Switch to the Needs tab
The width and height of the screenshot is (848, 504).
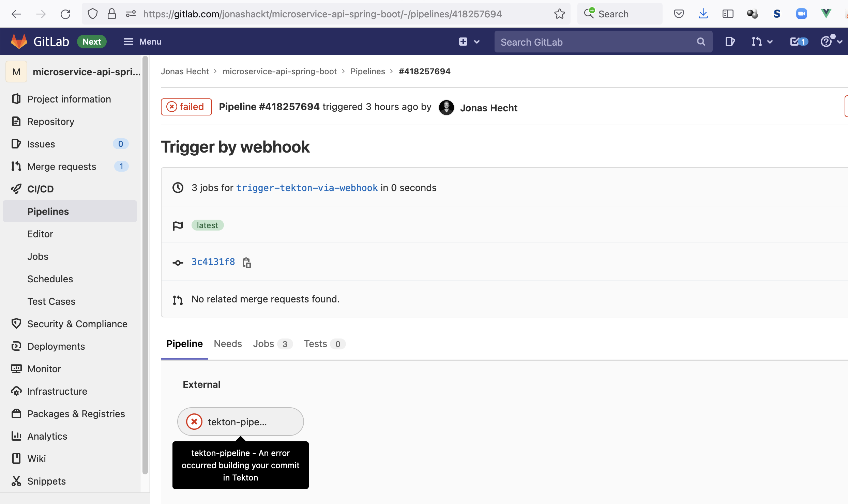coord(228,344)
